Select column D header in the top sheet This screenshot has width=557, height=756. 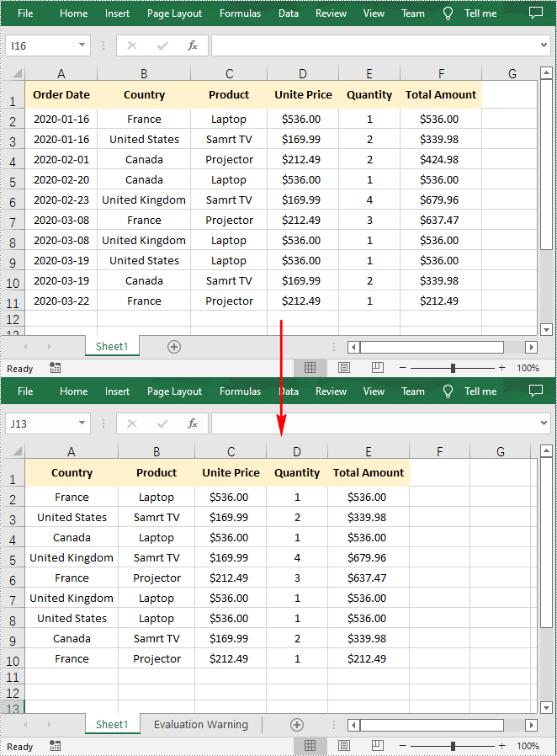pos(303,74)
